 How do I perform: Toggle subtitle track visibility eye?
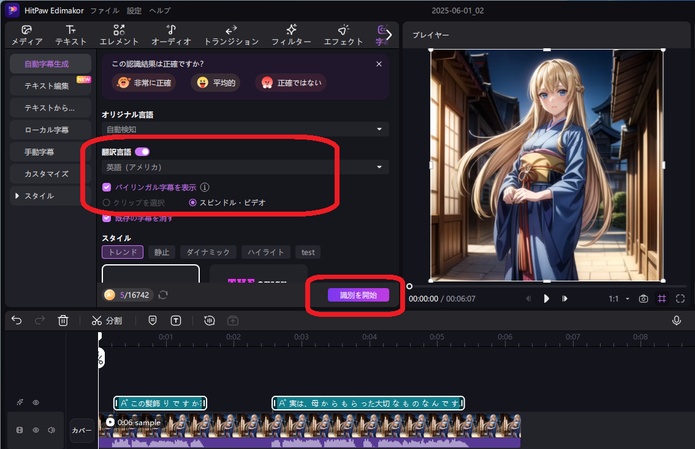coord(36,402)
